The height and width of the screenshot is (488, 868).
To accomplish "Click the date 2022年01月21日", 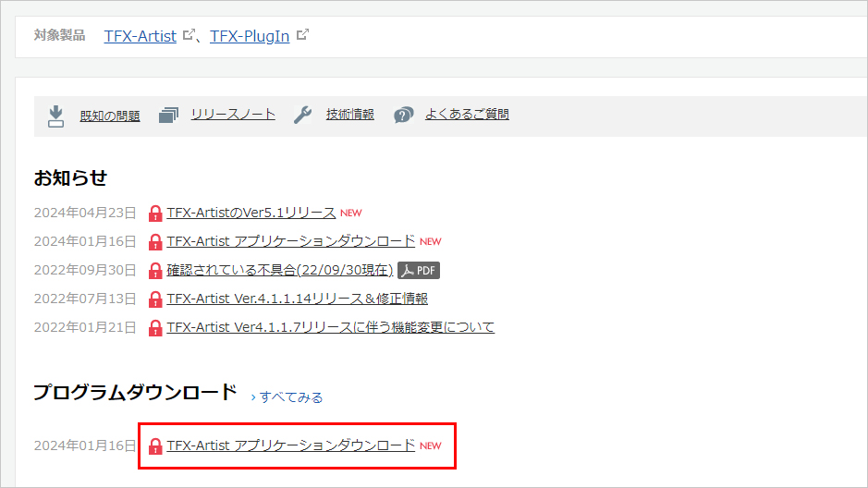I will [85, 327].
